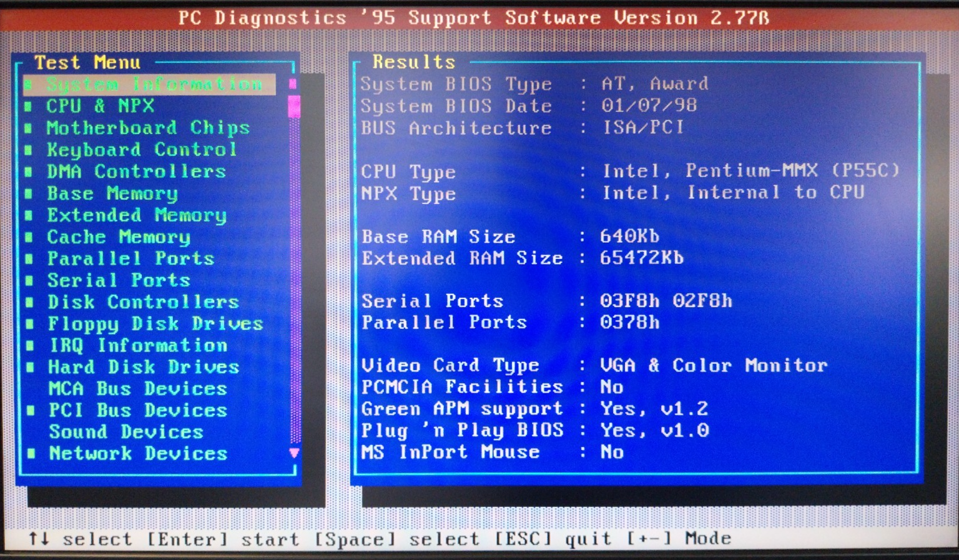Select Parallel Ports menu item
The image size is (959, 560).
pyautogui.click(x=130, y=258)
